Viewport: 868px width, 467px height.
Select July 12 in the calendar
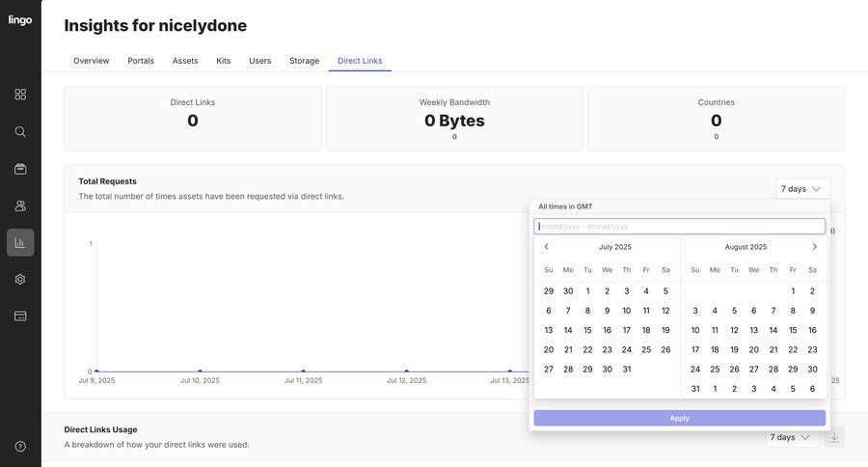pos(665,311)
